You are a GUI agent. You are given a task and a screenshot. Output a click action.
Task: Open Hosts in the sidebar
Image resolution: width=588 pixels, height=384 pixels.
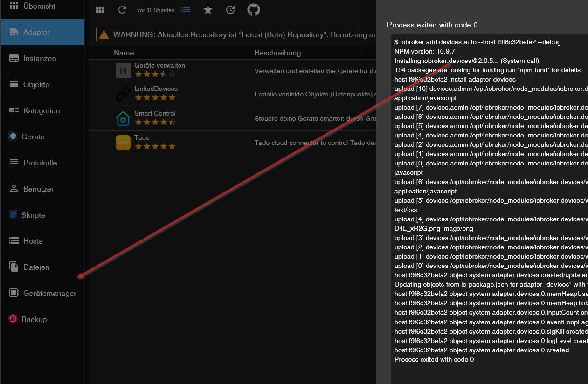42,241
